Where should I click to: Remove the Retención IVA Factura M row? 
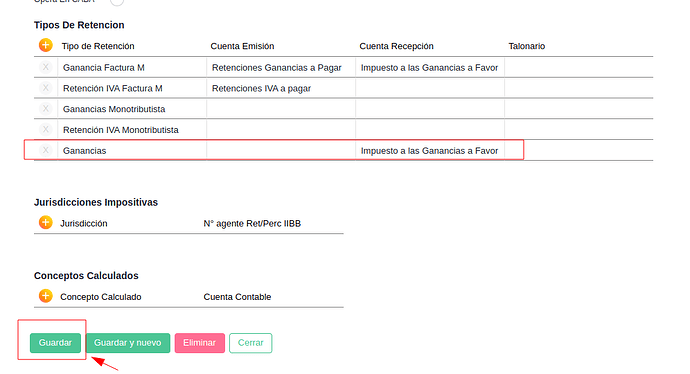[x=45, y=88]
